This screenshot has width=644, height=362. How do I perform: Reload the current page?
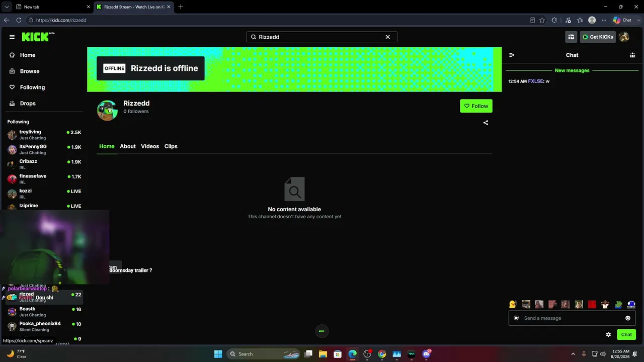tap(19, 20)
